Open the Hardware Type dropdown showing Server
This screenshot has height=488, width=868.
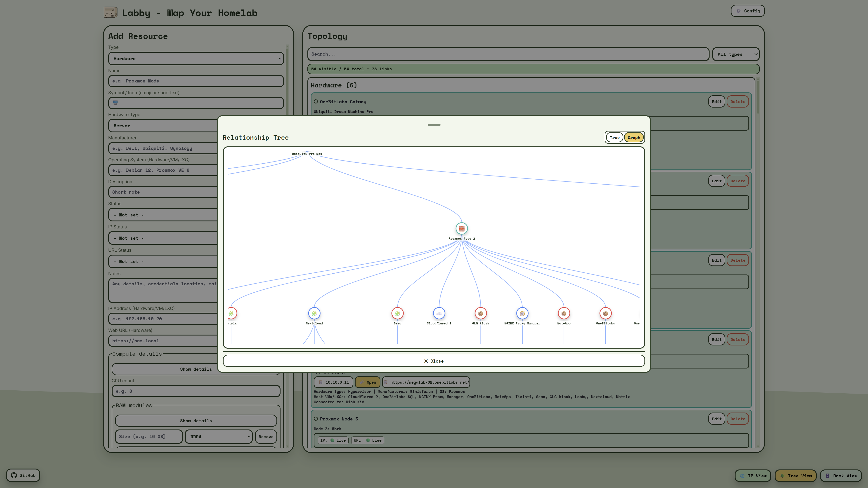(163, 126)
